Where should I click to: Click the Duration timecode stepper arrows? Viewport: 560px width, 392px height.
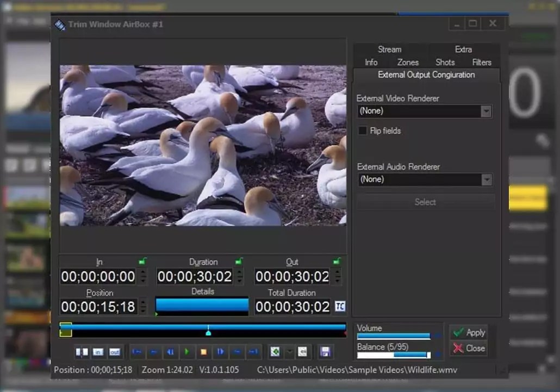point(240,277)
